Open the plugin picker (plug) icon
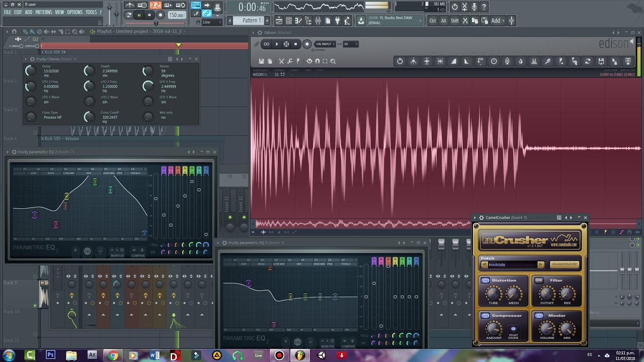The image size is (644, 362). point(337,21)
